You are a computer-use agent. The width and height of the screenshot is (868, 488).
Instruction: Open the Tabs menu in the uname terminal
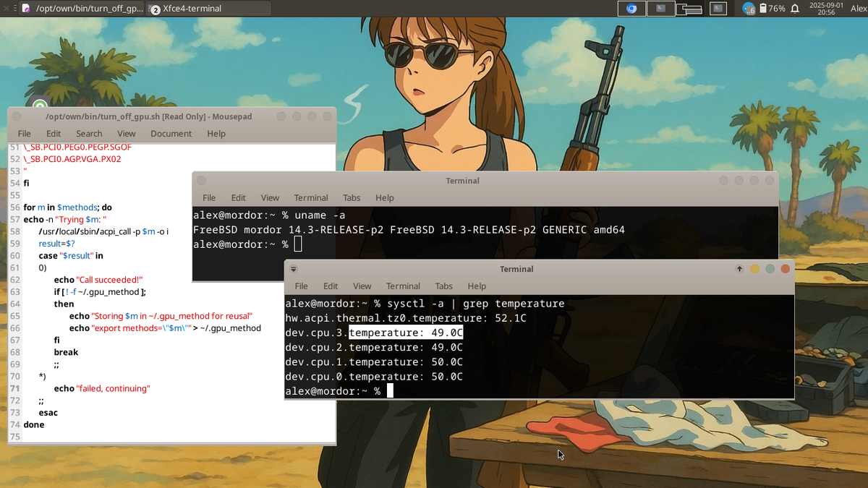click(352, 198)
